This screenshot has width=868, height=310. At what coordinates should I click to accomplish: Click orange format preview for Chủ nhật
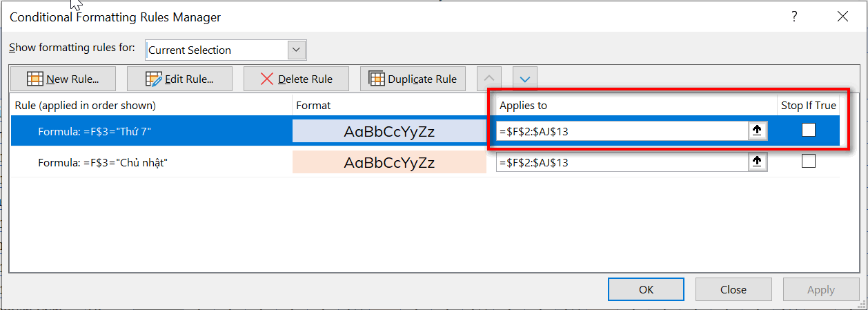(x=389, y=163)
